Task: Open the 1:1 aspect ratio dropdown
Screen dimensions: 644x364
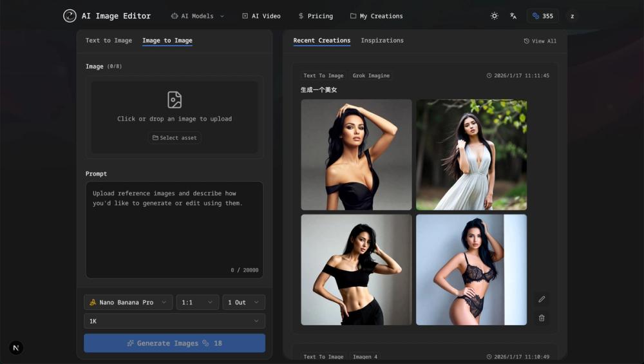Action: click(198, 302)
